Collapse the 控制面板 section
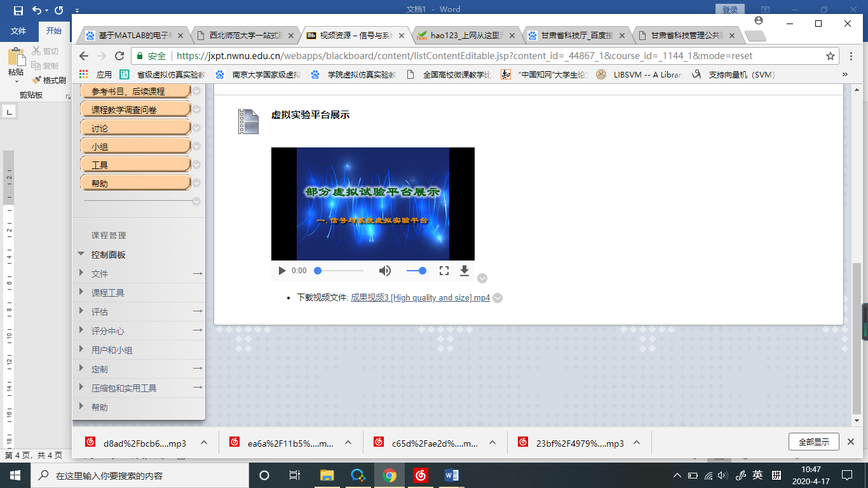The image size is (868, 488). [81, 254]
